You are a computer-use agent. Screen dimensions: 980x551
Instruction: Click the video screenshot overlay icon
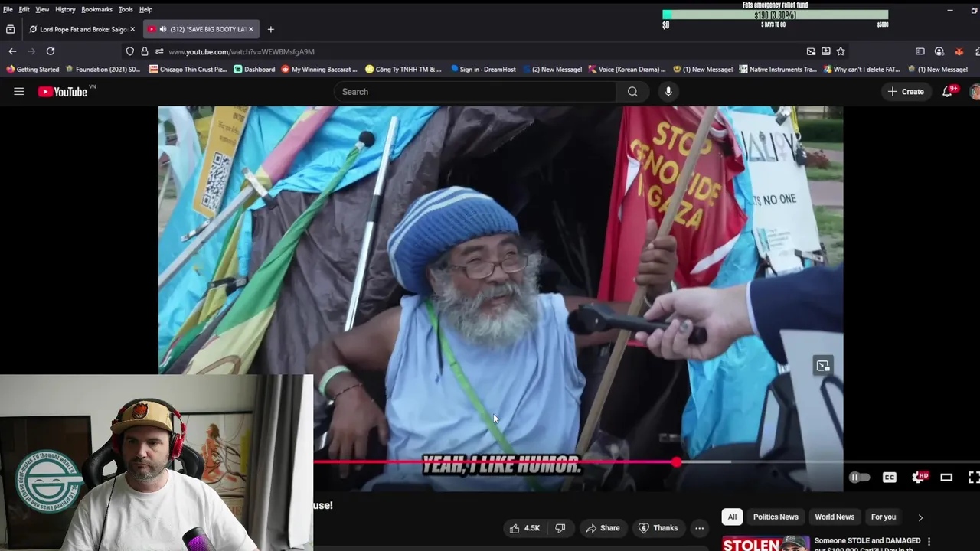823,366
